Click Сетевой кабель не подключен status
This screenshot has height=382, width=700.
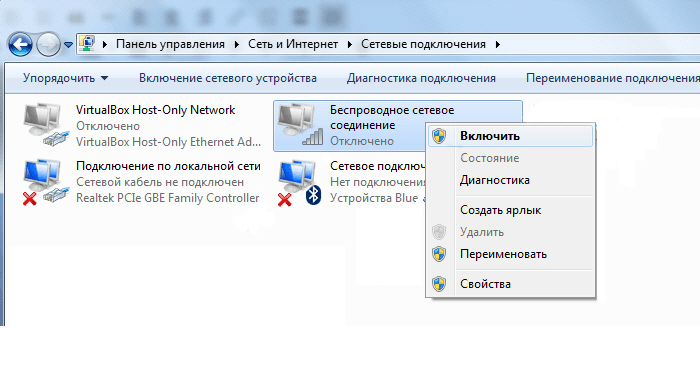pyautogui.click(x=160, y=182)
